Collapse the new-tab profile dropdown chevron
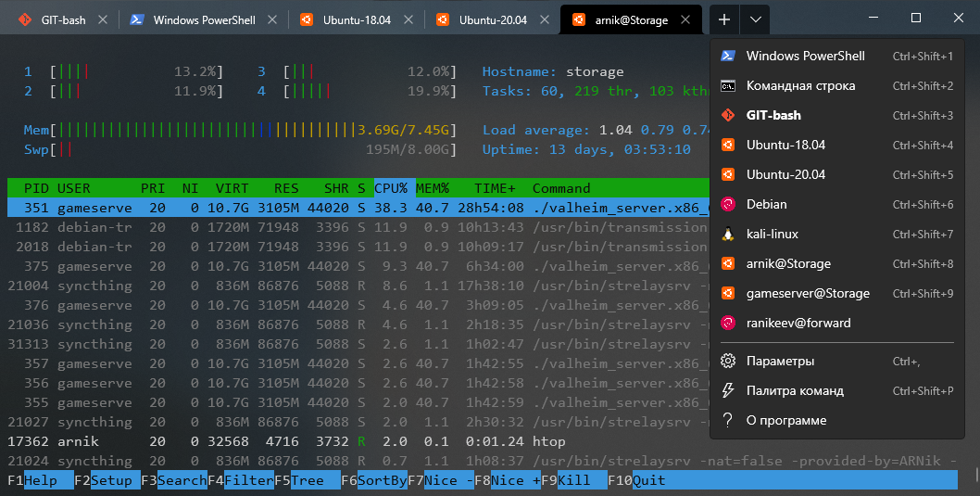The image size is (980, 496). coord(756,19)
